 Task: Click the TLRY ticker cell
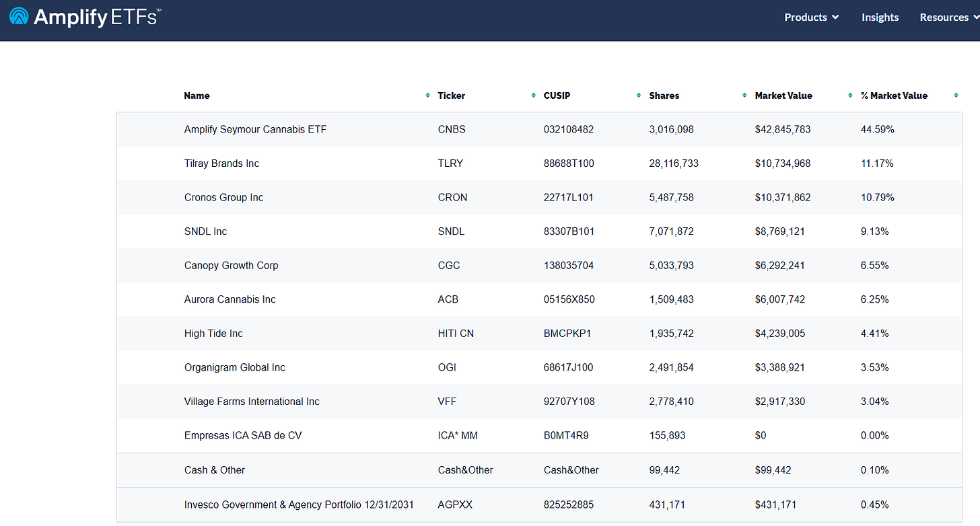coord(450,163)
